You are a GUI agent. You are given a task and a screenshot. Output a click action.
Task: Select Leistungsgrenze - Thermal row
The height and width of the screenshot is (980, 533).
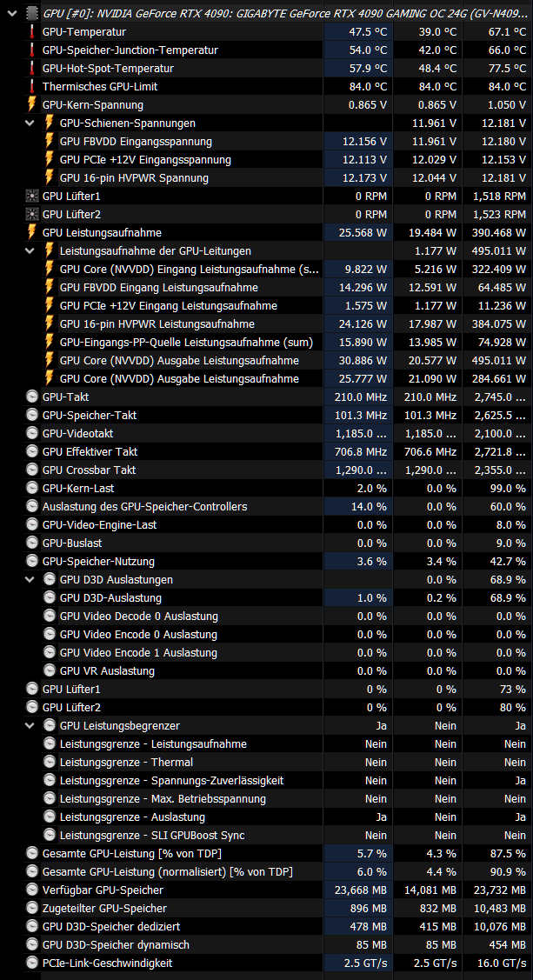(x=126, y=762)
